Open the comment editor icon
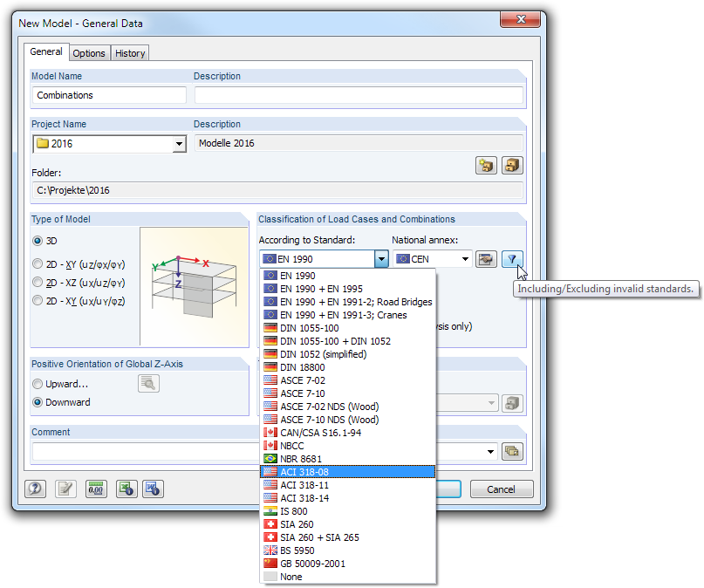The image size is (704, 588). (65, 489)
